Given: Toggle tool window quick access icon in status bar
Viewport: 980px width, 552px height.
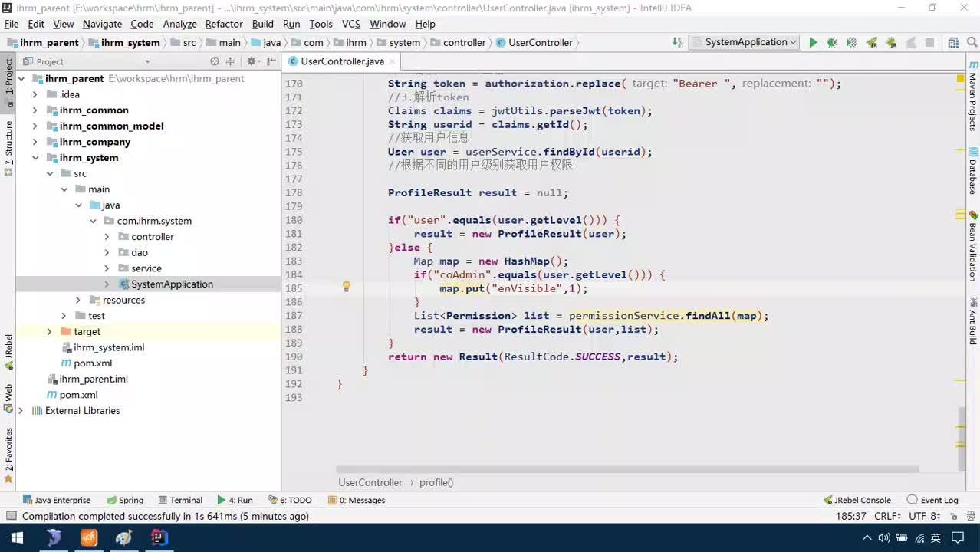Looking at the screenshot, I should click(10, 517).
